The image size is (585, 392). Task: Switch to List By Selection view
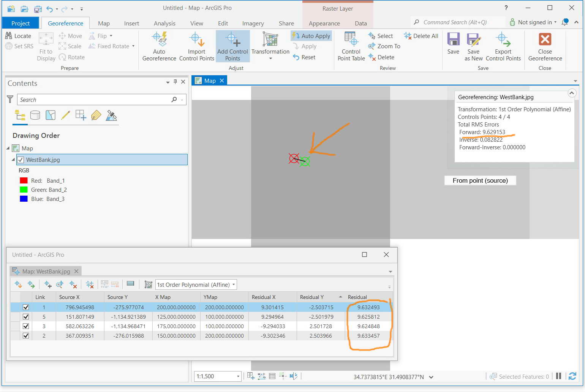tap(51, 115)
